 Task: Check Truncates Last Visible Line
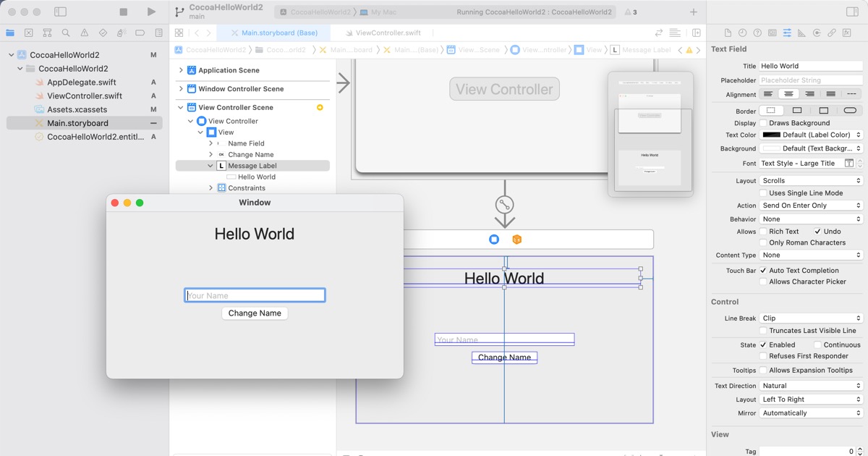tap(763, 331)
